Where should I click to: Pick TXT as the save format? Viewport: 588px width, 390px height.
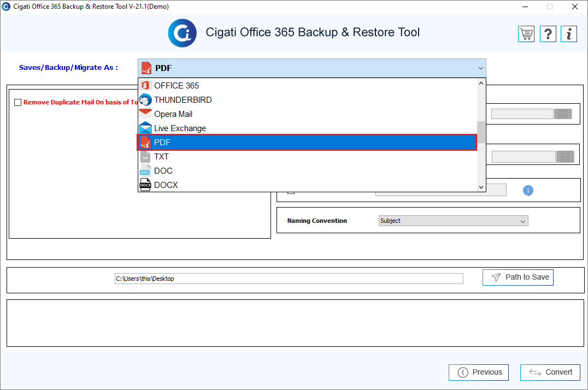click(x=308, y=157)
